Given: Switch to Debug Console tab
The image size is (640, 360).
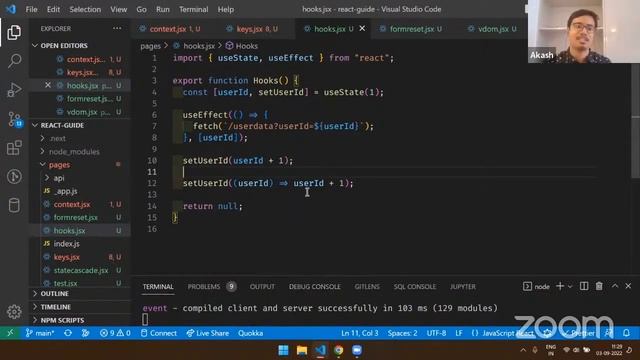Looking at the screenshot, I should 314,287.
